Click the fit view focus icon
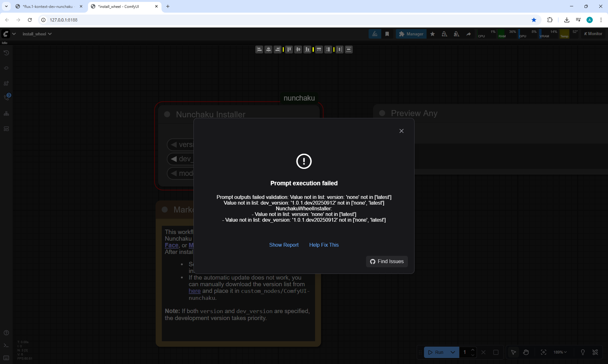The height and width of the screenshot is (364, 608). click(543, 352)
